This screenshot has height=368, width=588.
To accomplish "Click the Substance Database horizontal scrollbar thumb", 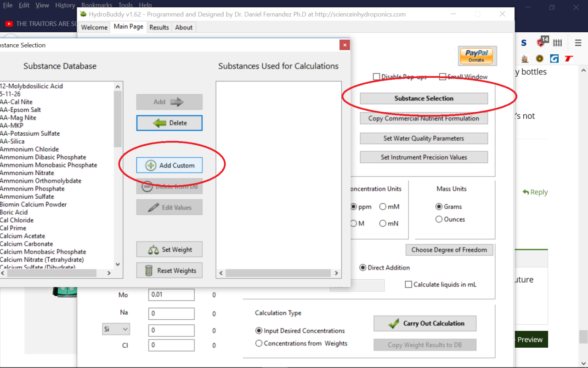I will pyautogui.click(x=51, y=273).
